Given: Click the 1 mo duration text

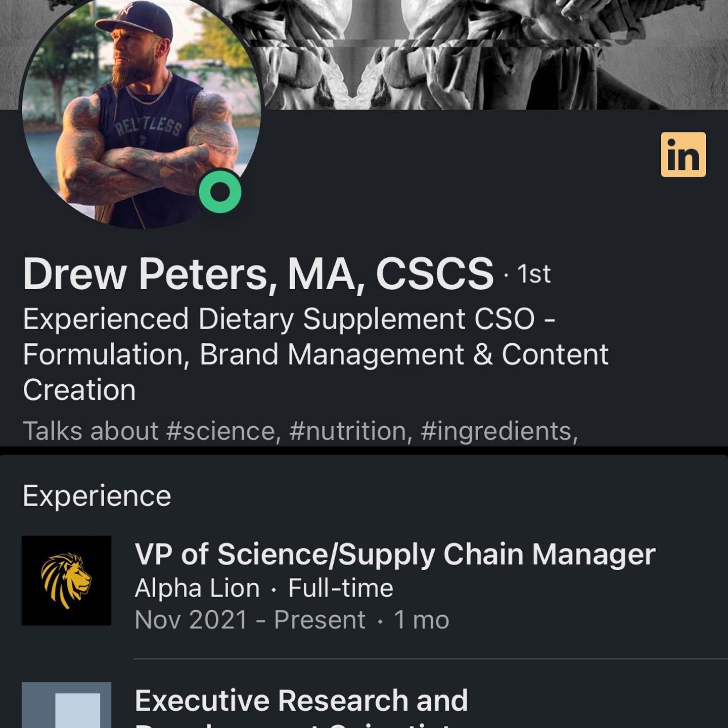Looking at the screenshot, I should pos(421,620).
